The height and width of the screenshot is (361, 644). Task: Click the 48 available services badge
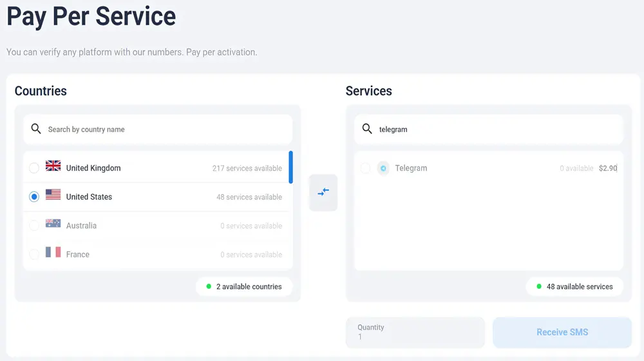[574, 287]
